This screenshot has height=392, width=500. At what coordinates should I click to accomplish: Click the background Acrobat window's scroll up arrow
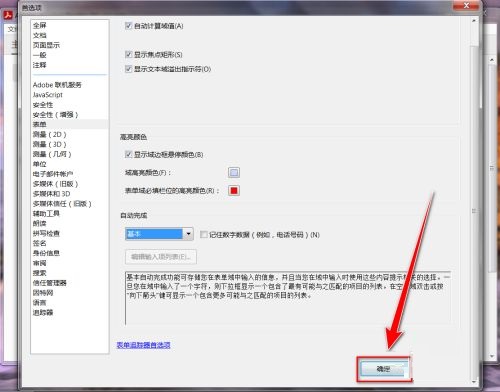click(x=492, y=60)
